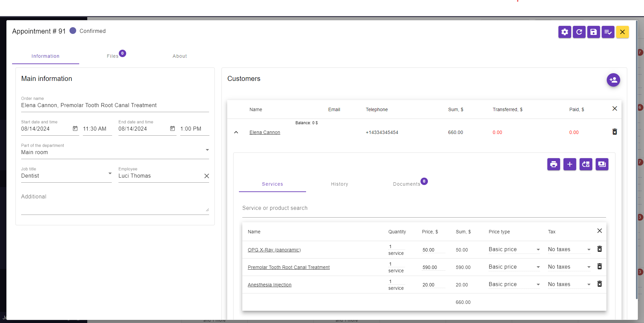Edit Anesthesia Injection price 20.00 field
Viewport: 644px width, 323px height.
pyautogui.click(x=434, y=285)
